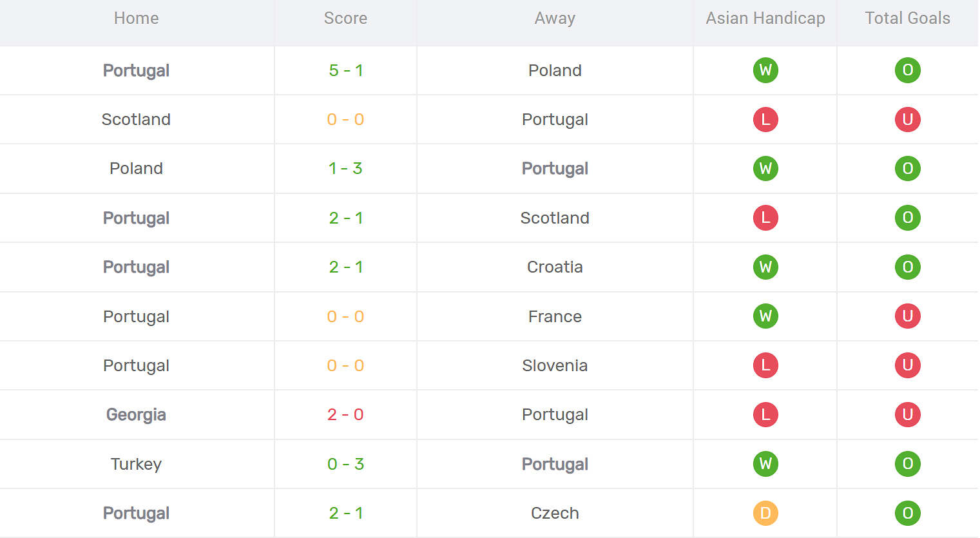Click the Home column header

pos(136,18)
